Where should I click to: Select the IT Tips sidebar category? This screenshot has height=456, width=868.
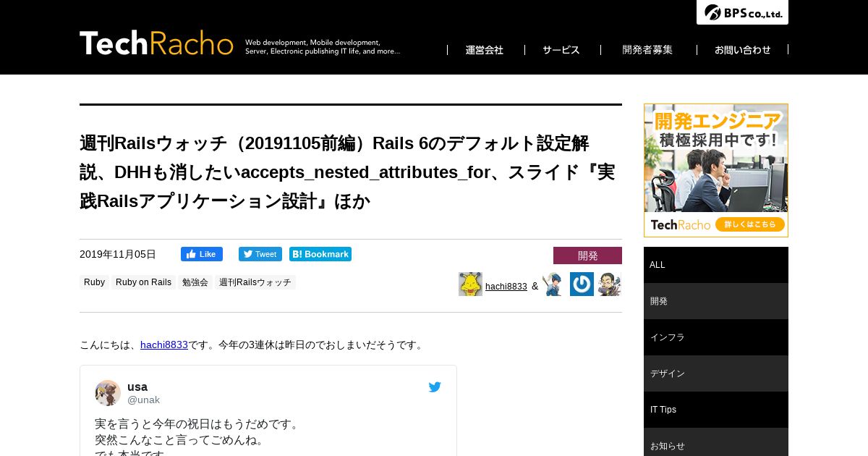[x=716, y=410]
